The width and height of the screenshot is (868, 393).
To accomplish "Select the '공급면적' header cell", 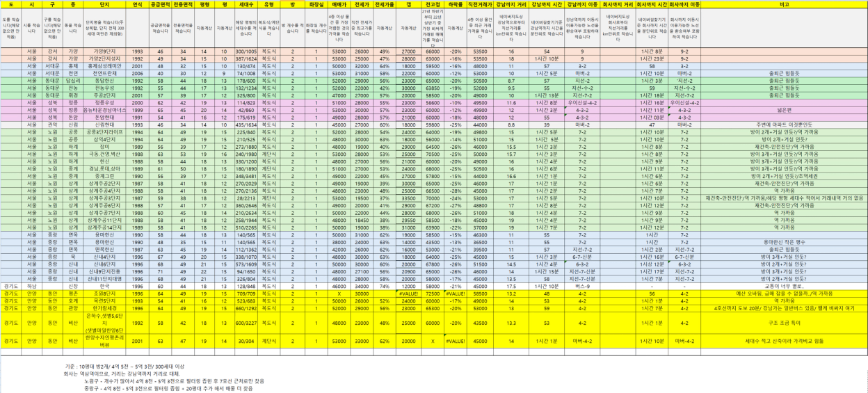I will pyautogui.click(x=160, y=3).
